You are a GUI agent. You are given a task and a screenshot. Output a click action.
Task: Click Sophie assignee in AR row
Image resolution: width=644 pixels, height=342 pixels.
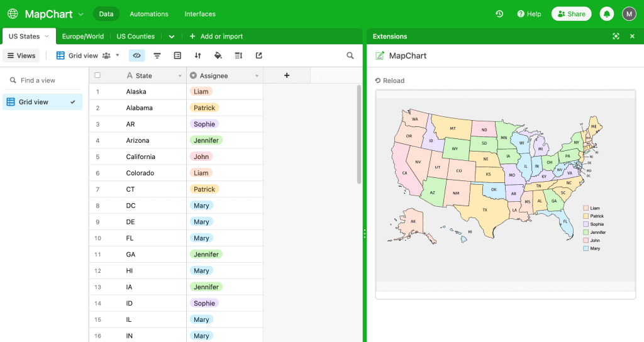click(204, 124)
